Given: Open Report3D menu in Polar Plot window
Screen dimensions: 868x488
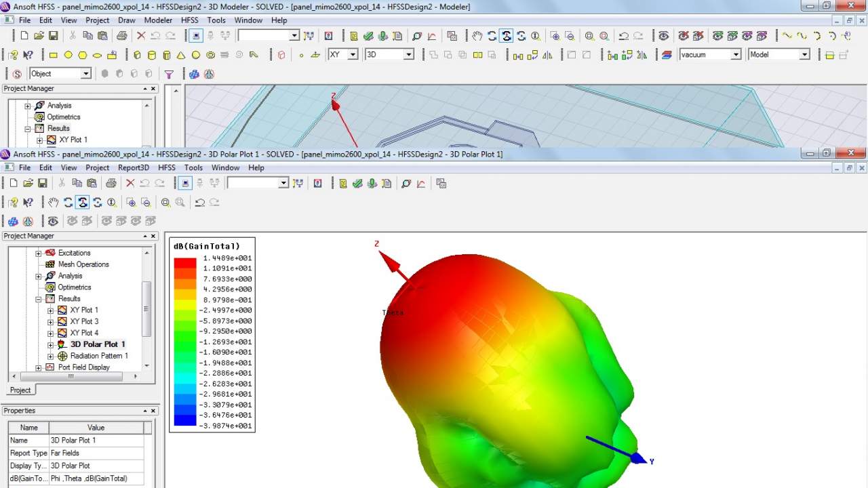Looking at the screenshot, I should (133, 167).
